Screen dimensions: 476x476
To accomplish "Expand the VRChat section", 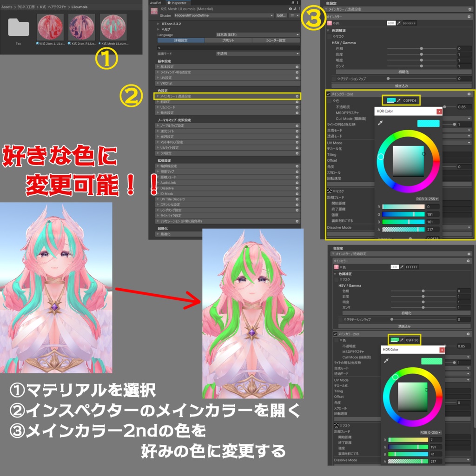I will point(227,83).
